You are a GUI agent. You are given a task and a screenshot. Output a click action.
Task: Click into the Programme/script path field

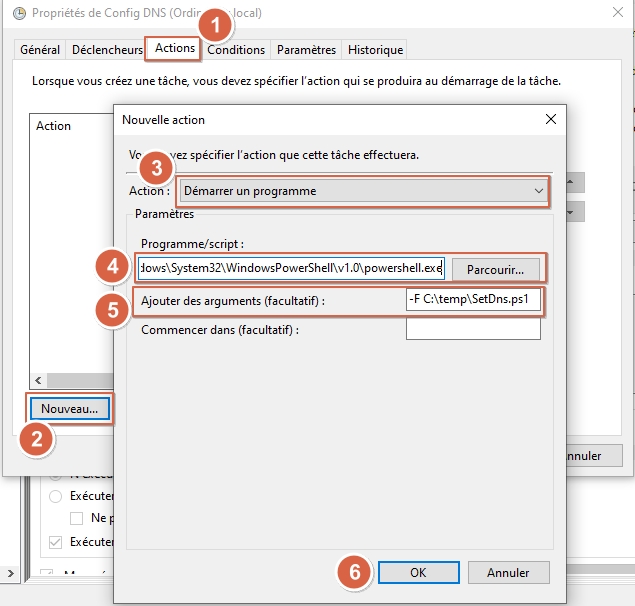[291, 268]
